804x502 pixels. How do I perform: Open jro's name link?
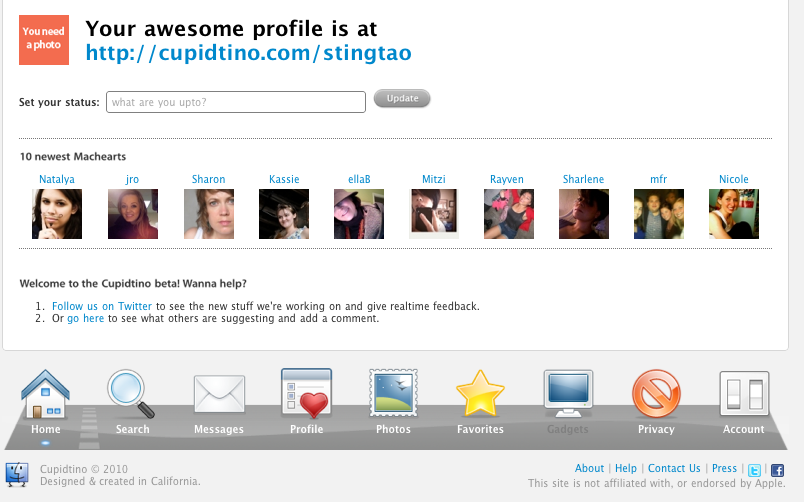pos(132,179)
